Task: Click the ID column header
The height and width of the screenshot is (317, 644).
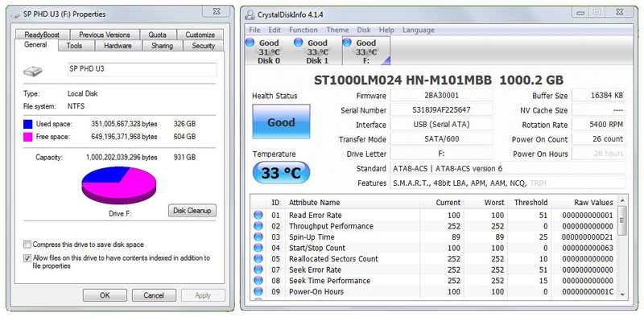Action: click(275, 203)
